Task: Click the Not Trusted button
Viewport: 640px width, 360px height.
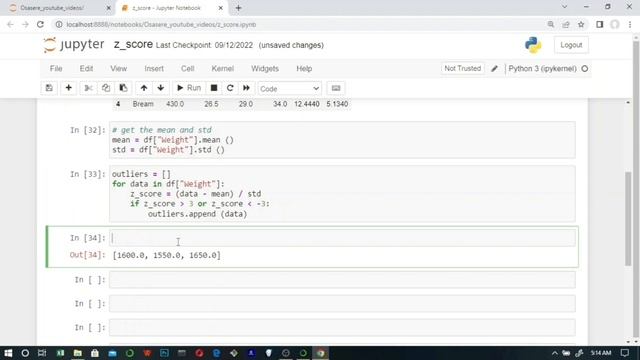Action: [462, 69]
